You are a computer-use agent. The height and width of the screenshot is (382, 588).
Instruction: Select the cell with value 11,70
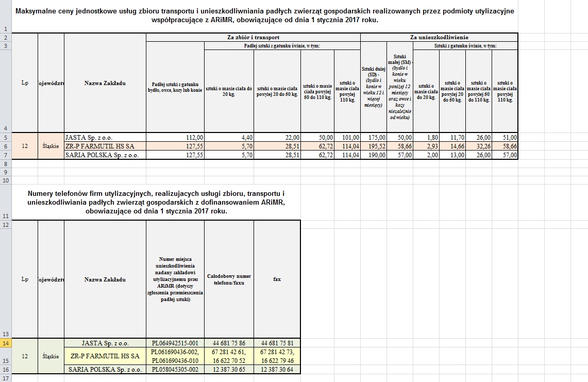coord(452,137)
